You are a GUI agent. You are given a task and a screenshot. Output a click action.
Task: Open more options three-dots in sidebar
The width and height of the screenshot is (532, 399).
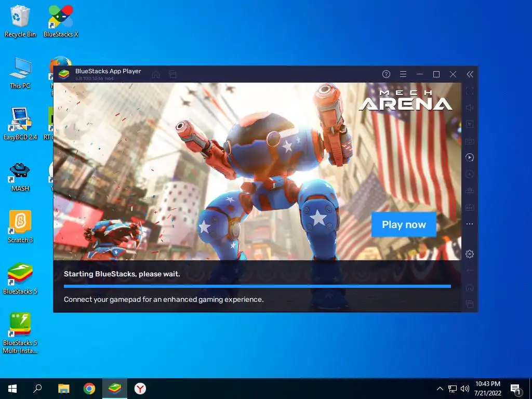tap(470, 224)
